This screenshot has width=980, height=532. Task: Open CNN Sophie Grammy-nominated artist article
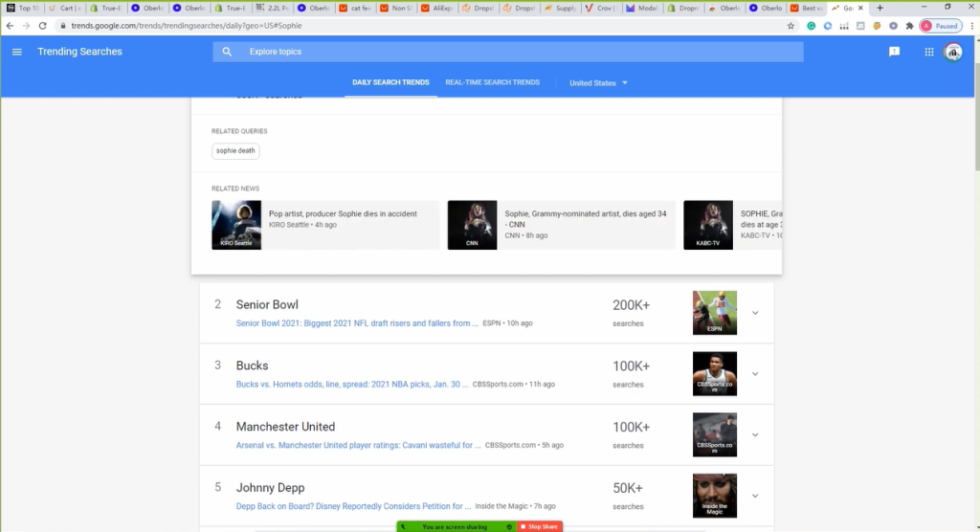(x=561, y=225)
